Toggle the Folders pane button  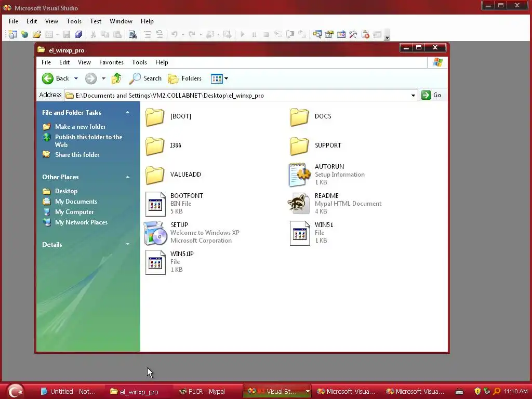pos(185,78)
